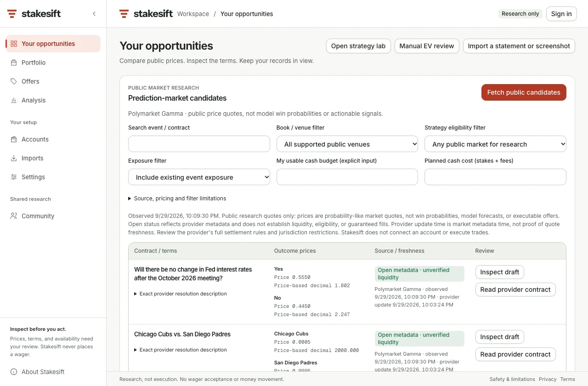Screen dimensions: 588x386
Task: Open Your opportunities in the sidebar
Action: 53,44
